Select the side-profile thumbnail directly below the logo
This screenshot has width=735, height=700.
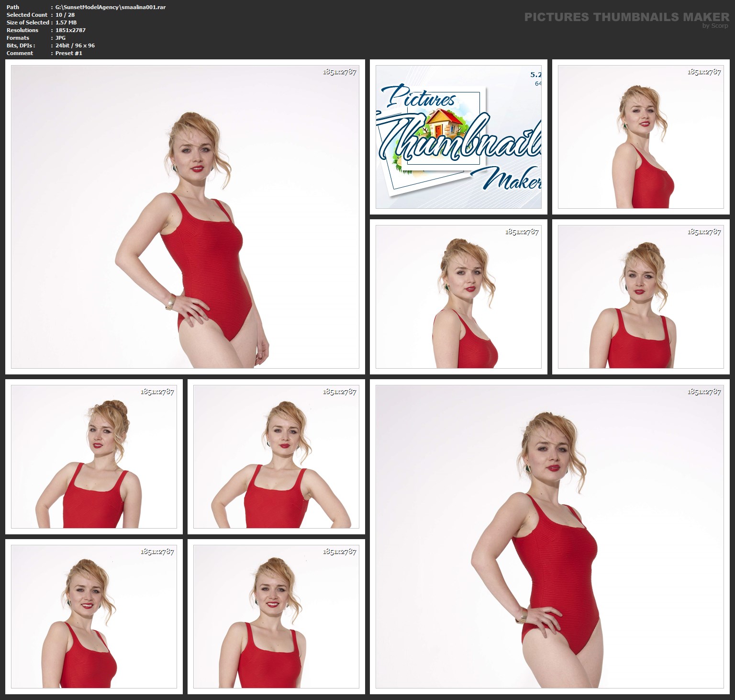click(x=458, y=297)
